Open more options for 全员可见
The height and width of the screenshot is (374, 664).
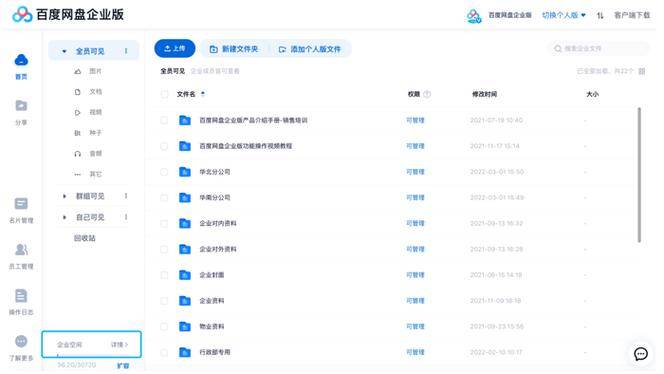coord(126,51)
